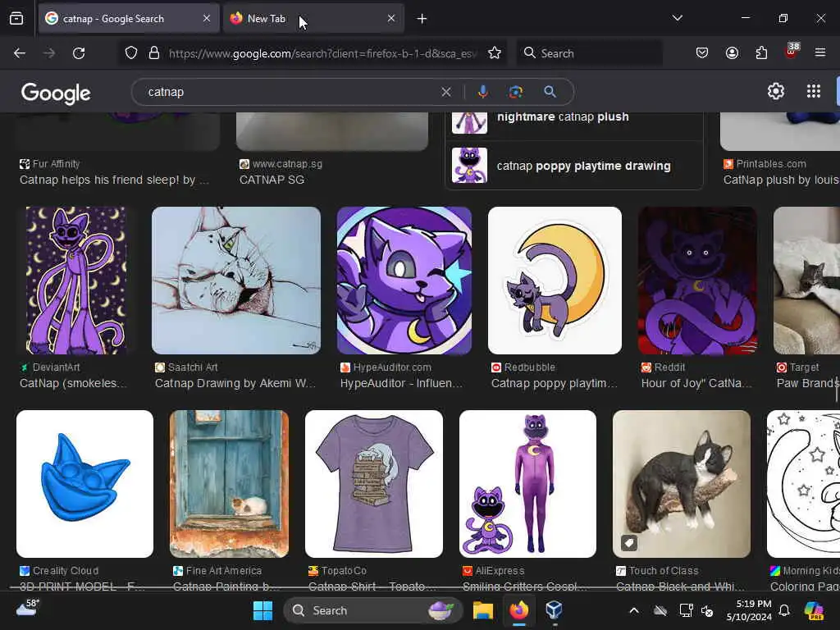The width and height of the screenshot is (840, 630).
Task: Open the DeviantArt CatNap image thumbnail
Action: (76, 281)
